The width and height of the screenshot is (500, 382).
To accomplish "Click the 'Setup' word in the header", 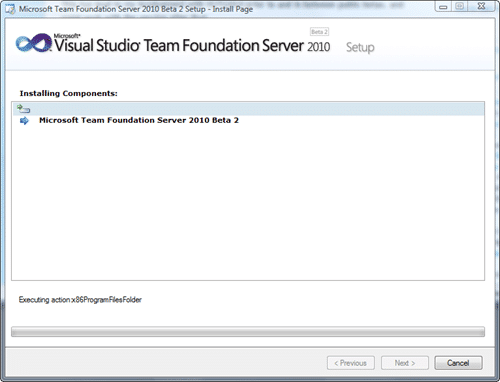I will (x=360, y=47).
